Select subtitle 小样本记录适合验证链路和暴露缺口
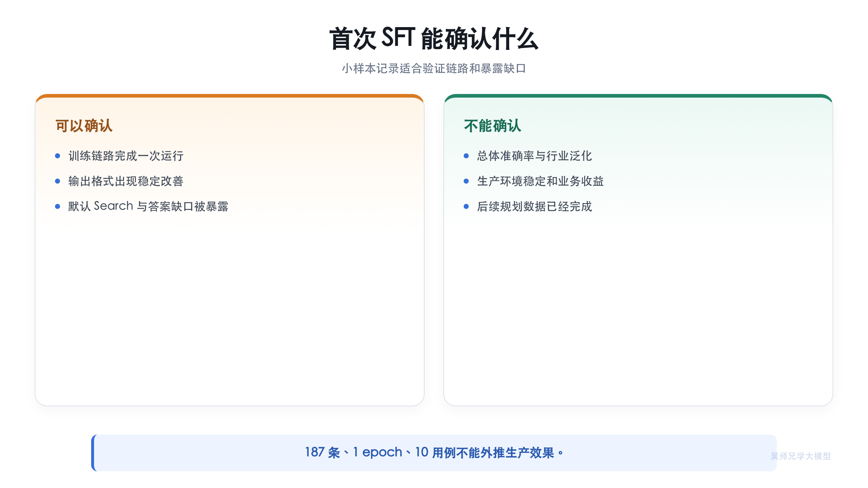This screenshot has width=868, height=488. (x=434, y=68)
